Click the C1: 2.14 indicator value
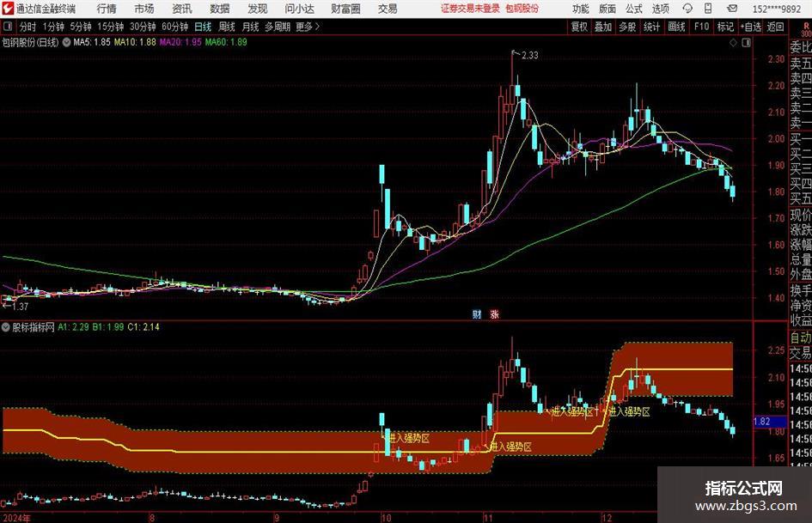This screenshot has height=523, width=812. [x=143, y=327]
